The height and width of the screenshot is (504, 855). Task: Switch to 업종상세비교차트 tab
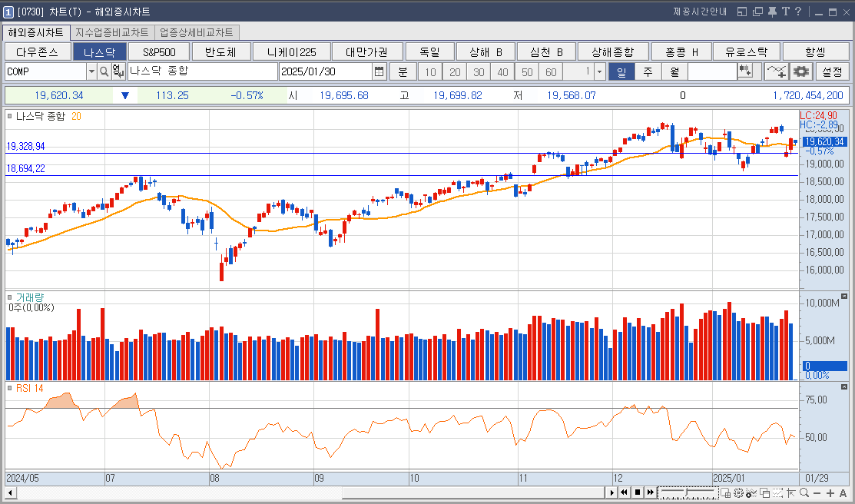tap(197, 32)
